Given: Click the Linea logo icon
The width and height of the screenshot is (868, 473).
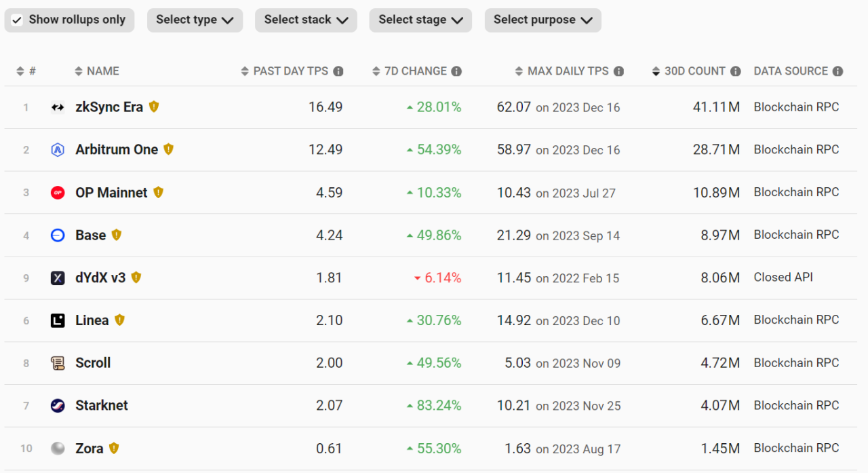Looking at the screenshot, I should point(58,320).
